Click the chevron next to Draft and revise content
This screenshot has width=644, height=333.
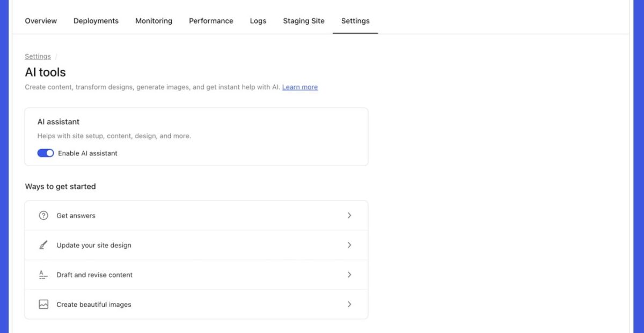[x=349, y=275]
